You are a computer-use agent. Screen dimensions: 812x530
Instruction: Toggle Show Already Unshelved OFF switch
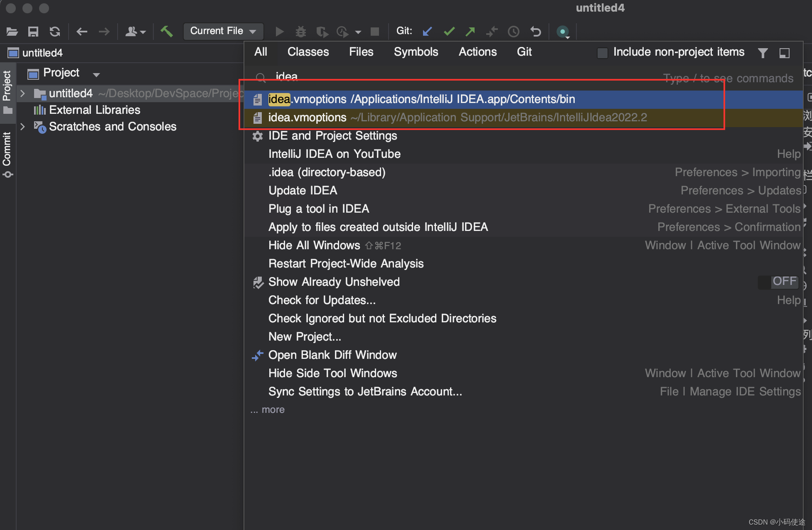tap(778, 282)
